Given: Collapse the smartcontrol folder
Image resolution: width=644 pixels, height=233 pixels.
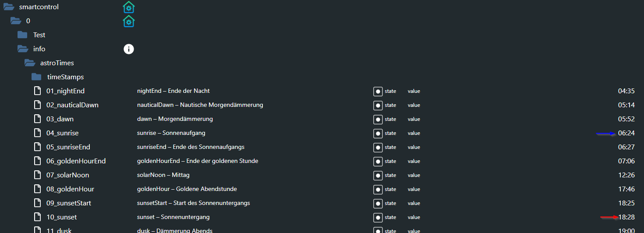Looking at the screenshot, I should 9,7.
